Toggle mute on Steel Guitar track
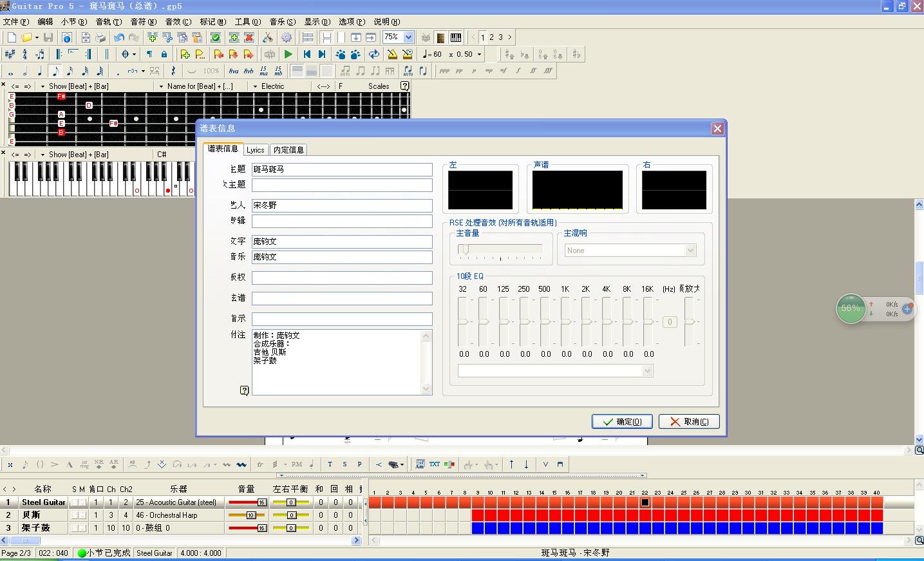Viewport: 924px width, 561px height. (82, 502)
